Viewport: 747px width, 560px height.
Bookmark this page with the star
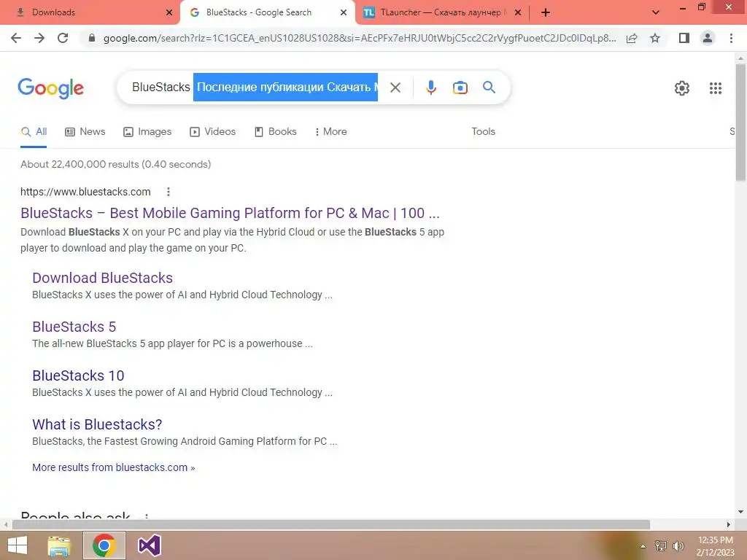point(655,38)
